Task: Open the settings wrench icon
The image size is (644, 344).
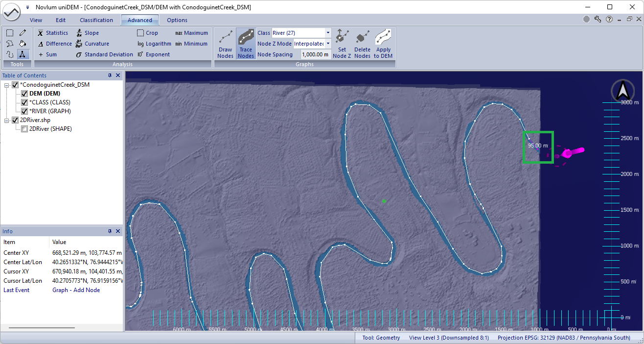Action: pos(598,20)
